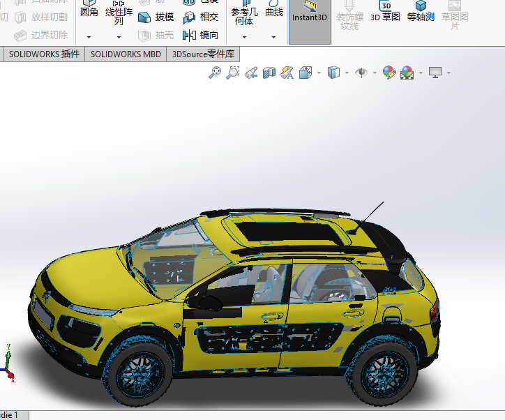Open the Apply Scene dropdown arrow

(421, 73)
